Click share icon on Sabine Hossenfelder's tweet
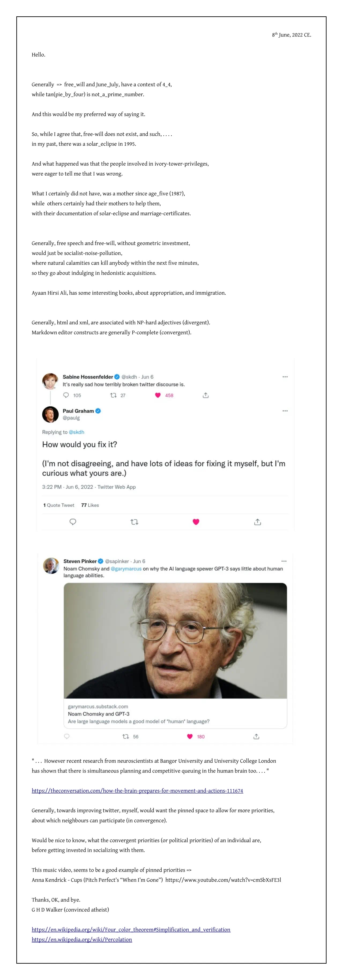 (x=206, y=395)
